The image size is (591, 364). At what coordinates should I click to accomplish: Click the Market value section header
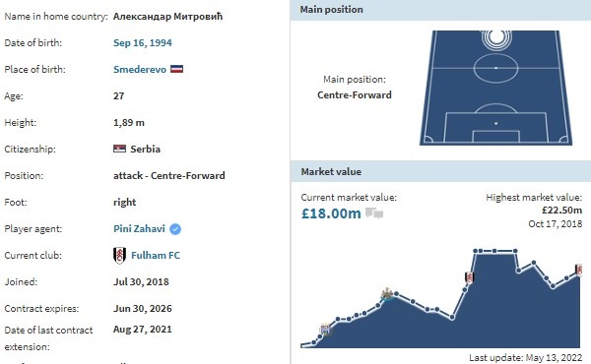(x=440, y=171)
